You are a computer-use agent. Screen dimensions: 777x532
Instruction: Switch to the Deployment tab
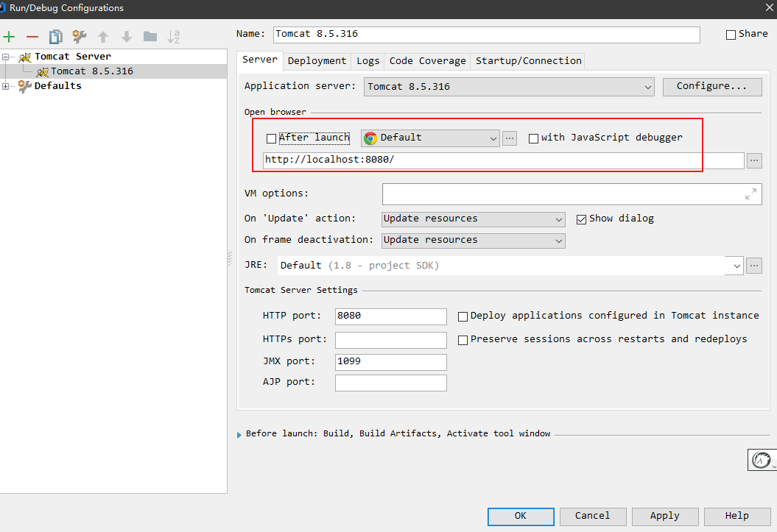(317, 61)
